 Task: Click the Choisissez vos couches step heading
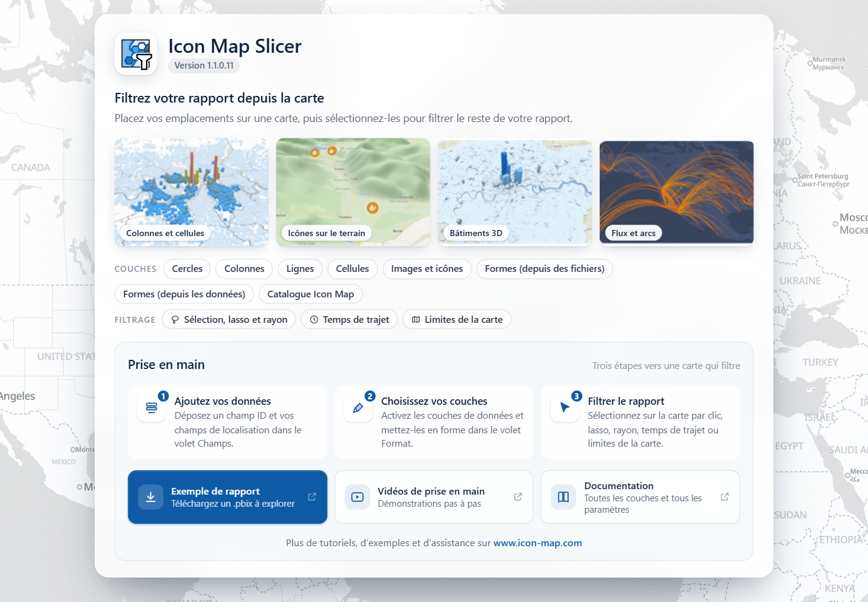[434, 401]
